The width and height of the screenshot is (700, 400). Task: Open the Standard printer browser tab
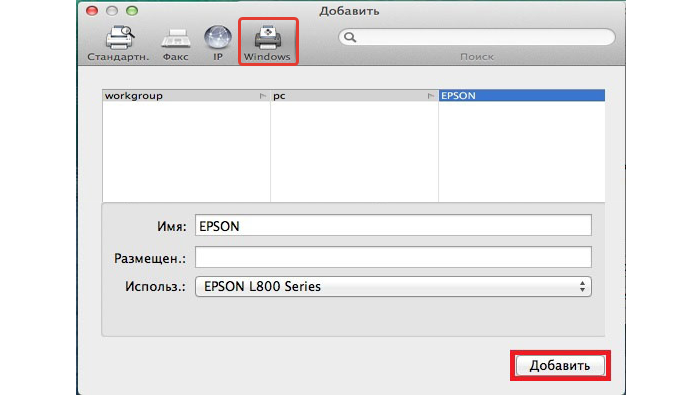(118, 43)
